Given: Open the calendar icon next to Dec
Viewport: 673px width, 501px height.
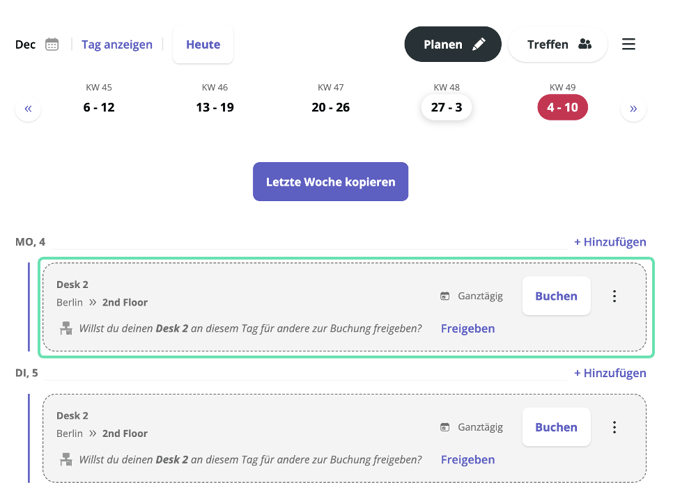Looking at the screenshot, I should point(52,44).
